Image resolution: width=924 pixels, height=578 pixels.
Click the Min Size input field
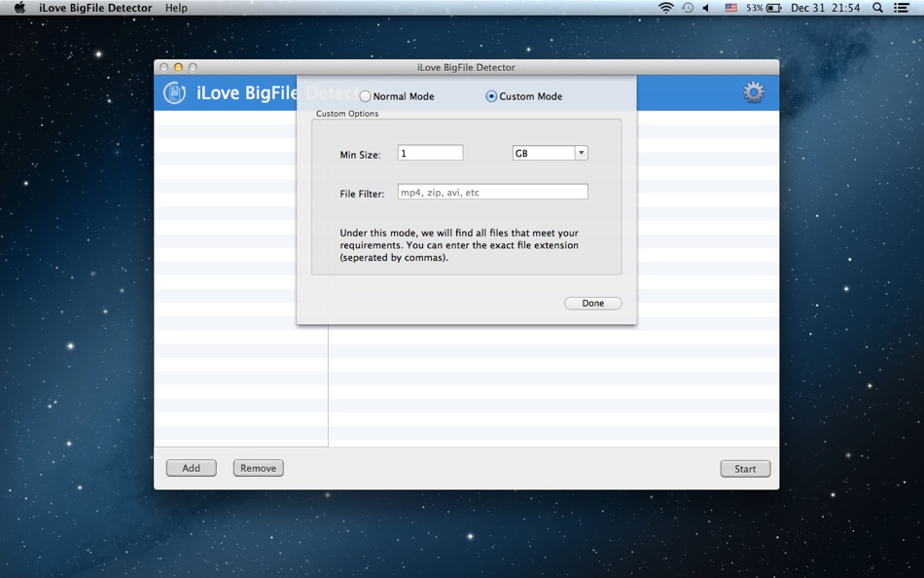[x=430, y=153]
